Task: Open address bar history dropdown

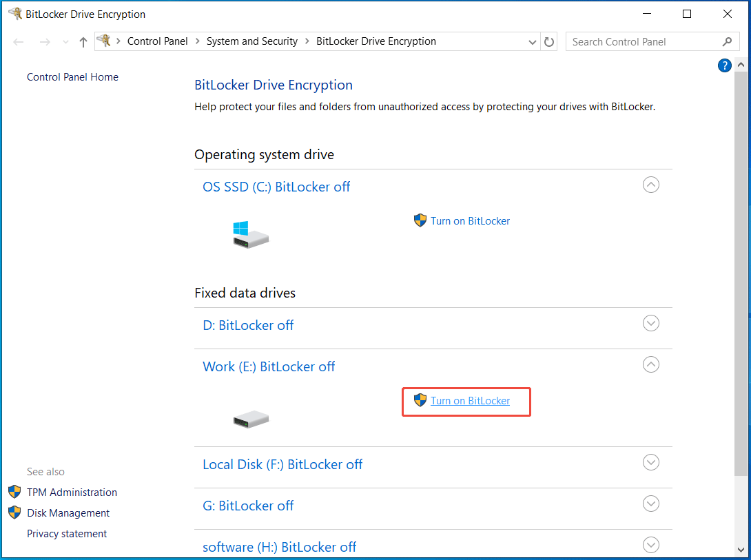Action: pos(532,42)
